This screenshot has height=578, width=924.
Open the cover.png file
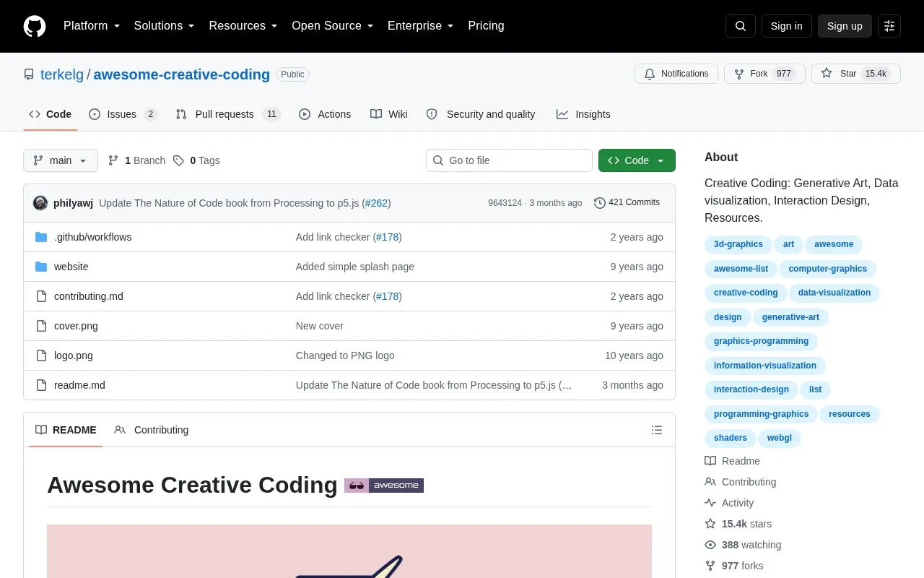point(76,326)
